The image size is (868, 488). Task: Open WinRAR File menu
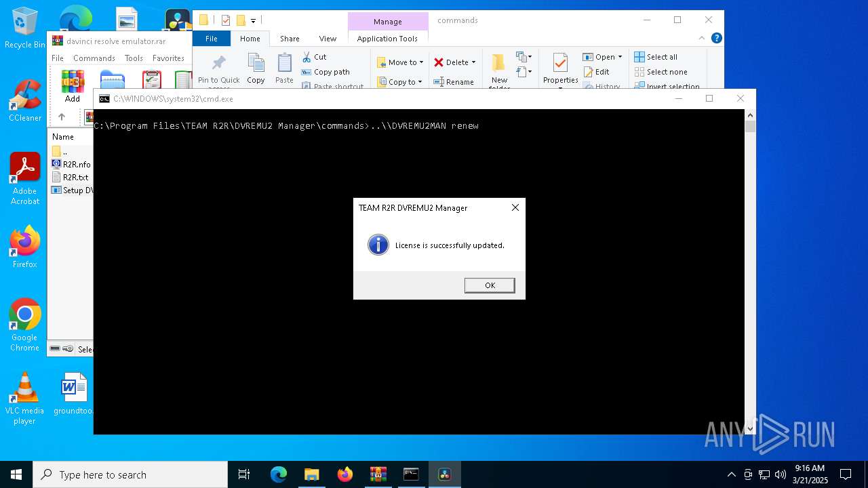(58, 58)
